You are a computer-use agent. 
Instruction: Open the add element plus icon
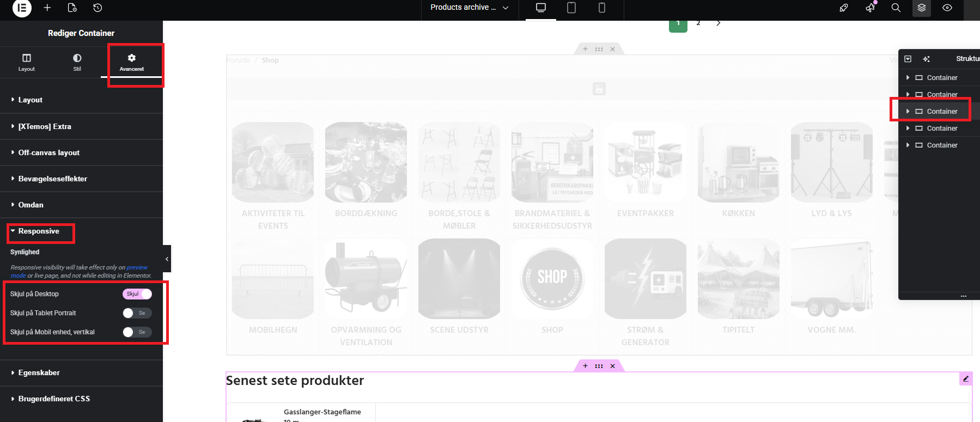click(47, 8)
